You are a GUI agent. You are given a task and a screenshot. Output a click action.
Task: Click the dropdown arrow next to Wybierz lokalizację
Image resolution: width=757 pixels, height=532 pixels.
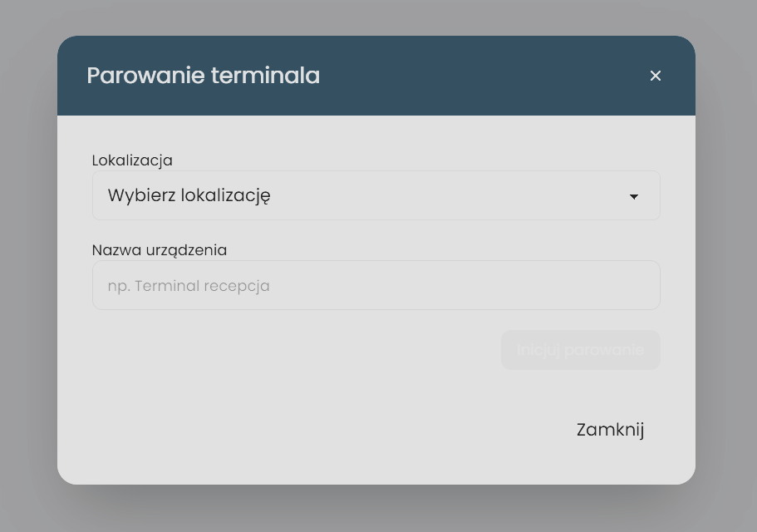coord(634,197)
